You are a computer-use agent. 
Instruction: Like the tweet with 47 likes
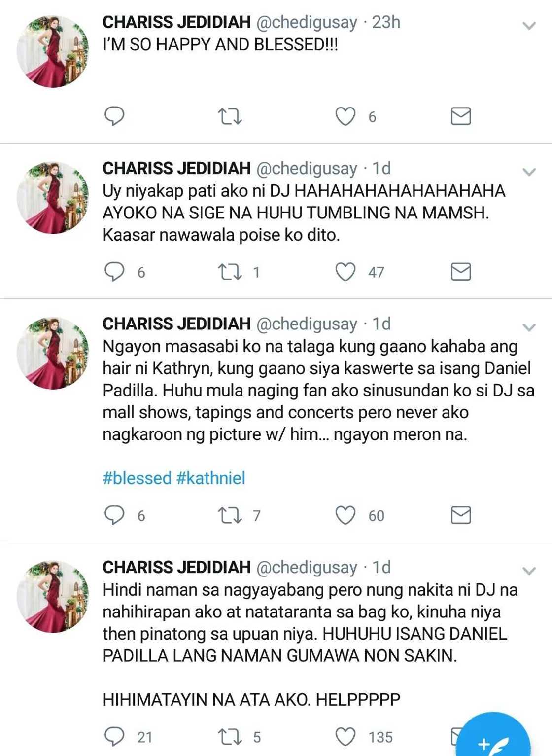click(345, 272)
